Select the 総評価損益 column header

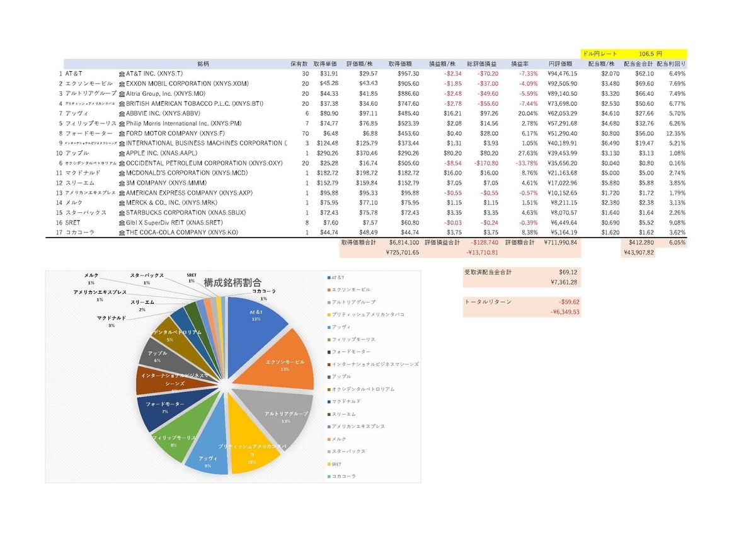482,64
